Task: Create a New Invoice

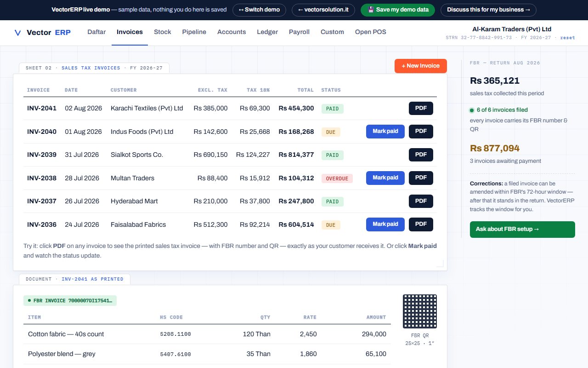Action: [421, 66]
